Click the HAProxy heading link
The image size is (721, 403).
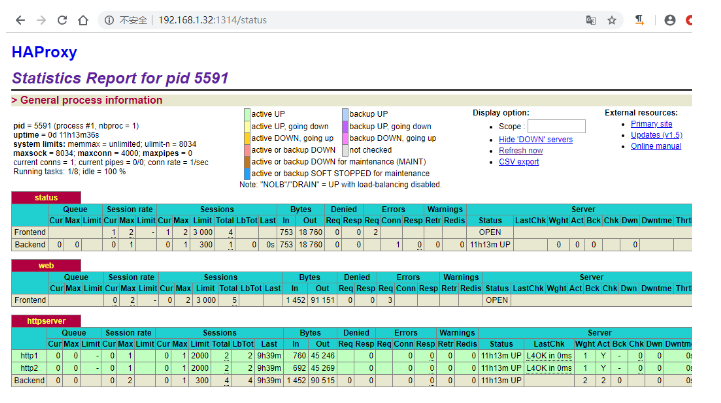tap(44, 52)
